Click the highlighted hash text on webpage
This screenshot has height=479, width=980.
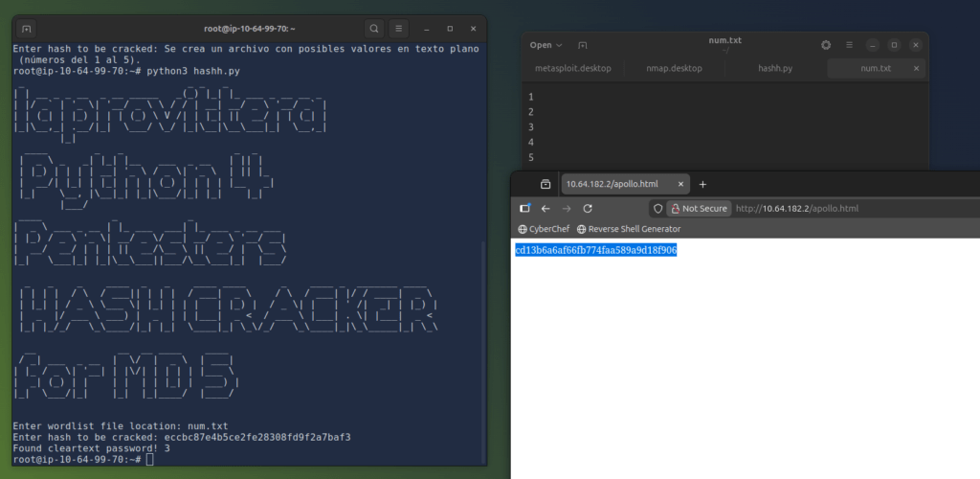tap(596, 251)
